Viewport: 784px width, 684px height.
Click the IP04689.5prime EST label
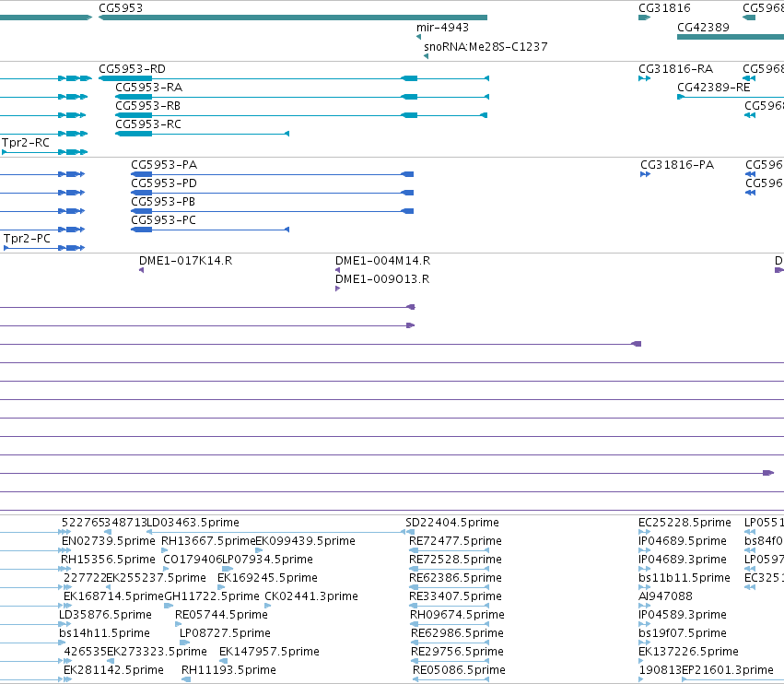(x=683, y=541)
